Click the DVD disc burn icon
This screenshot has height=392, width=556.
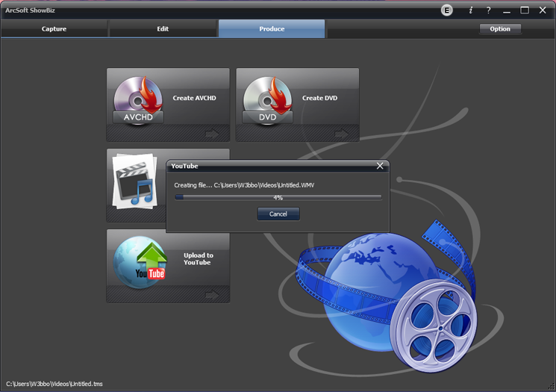[268, 100]
